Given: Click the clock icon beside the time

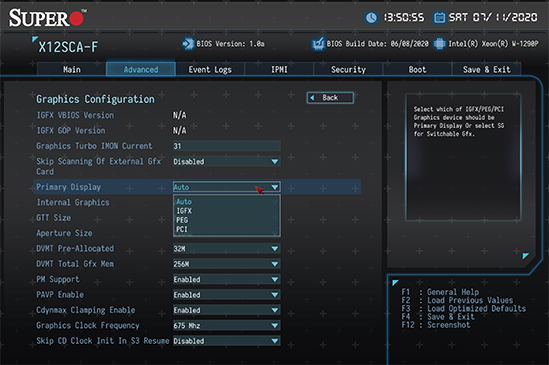Looking at the screenshot, I should 371,18.
